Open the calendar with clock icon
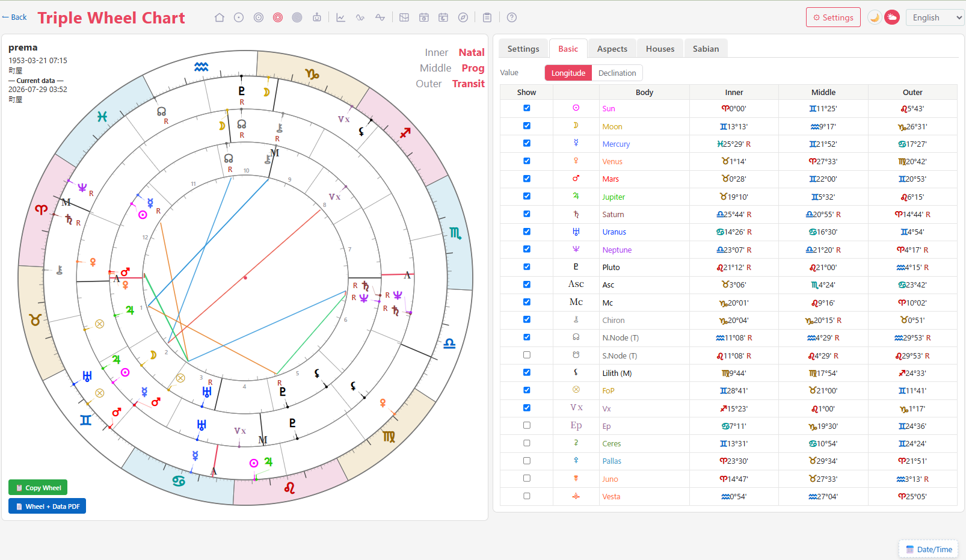The image size is (966, 560). (424, 17)
